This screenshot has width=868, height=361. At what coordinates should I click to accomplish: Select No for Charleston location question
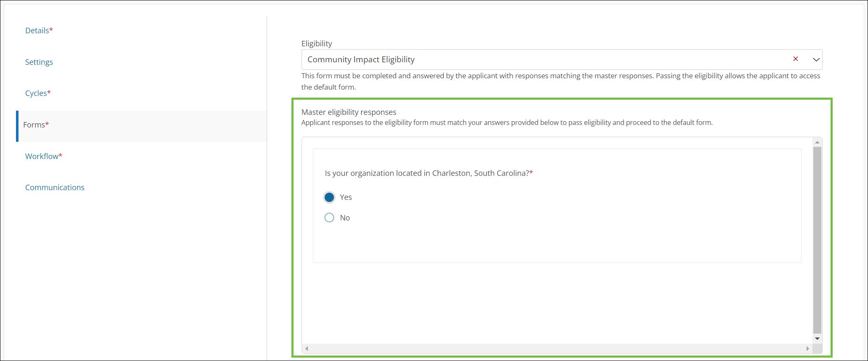[329, 218]
